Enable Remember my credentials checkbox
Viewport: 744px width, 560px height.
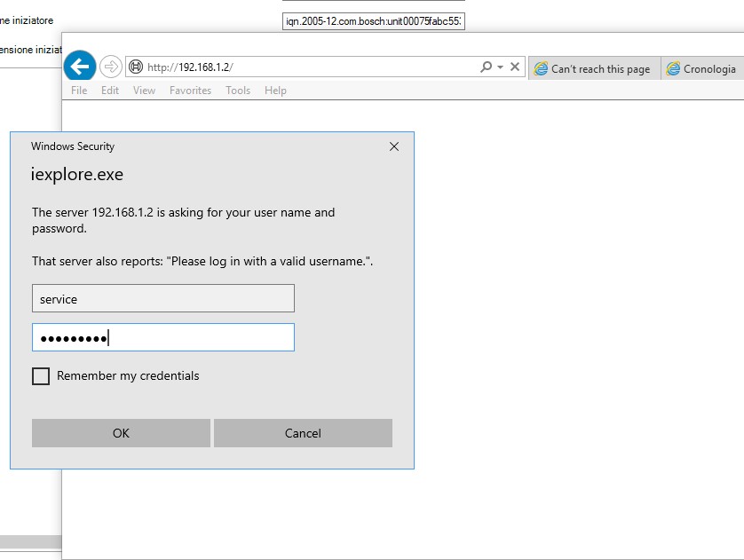tap(41, 376)
